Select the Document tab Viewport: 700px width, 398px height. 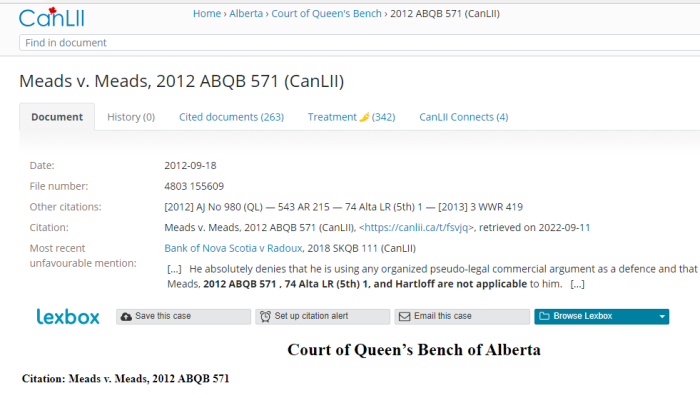[57, 117]
